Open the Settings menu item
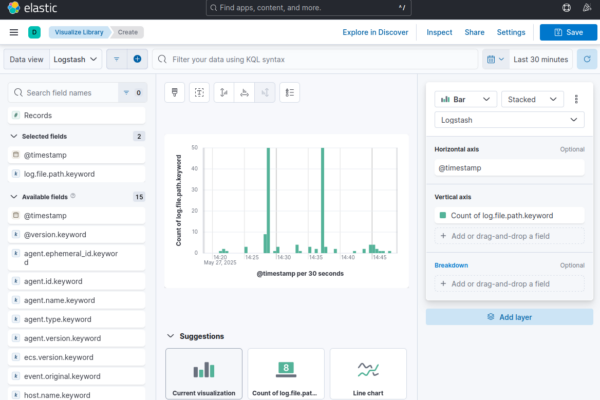This screenshot has width=600, height=400. (511, 32)
